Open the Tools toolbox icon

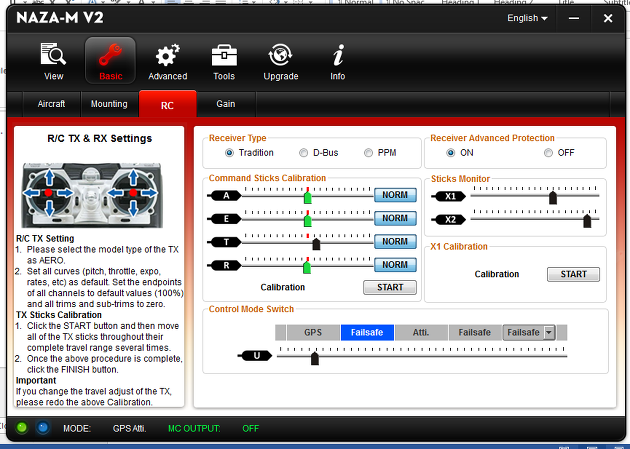point(224,61)
